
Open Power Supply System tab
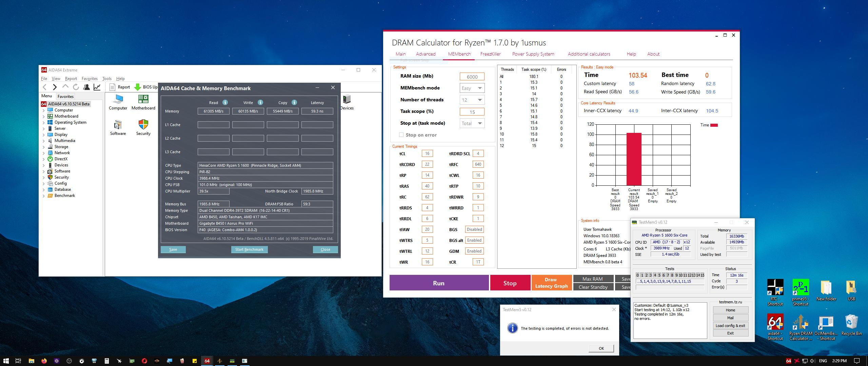tap(533, 54)
